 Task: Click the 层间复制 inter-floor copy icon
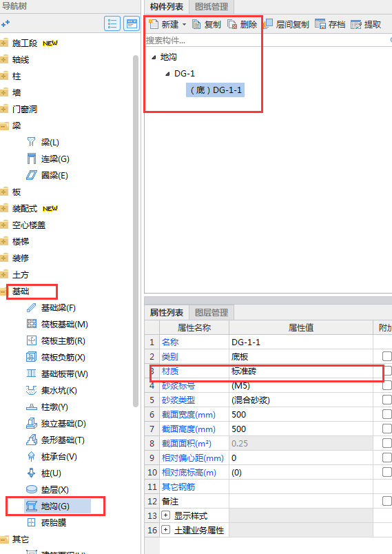268,23
